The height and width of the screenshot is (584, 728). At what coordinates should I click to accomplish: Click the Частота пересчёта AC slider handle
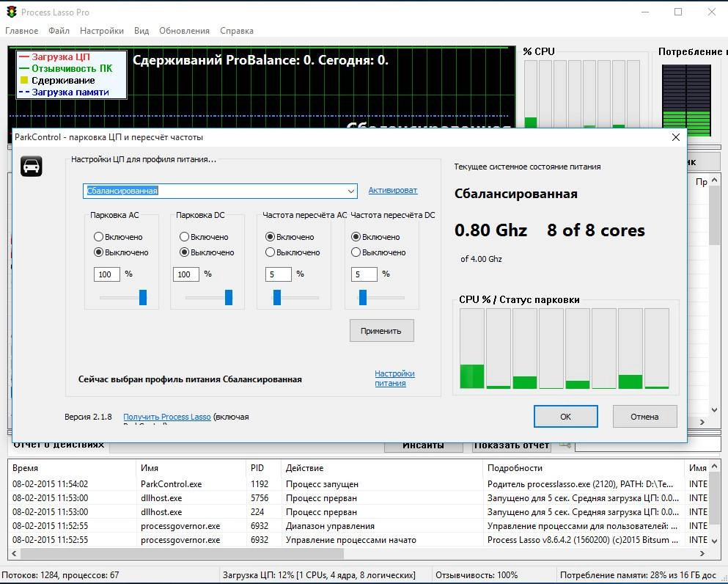coord(277,297)
